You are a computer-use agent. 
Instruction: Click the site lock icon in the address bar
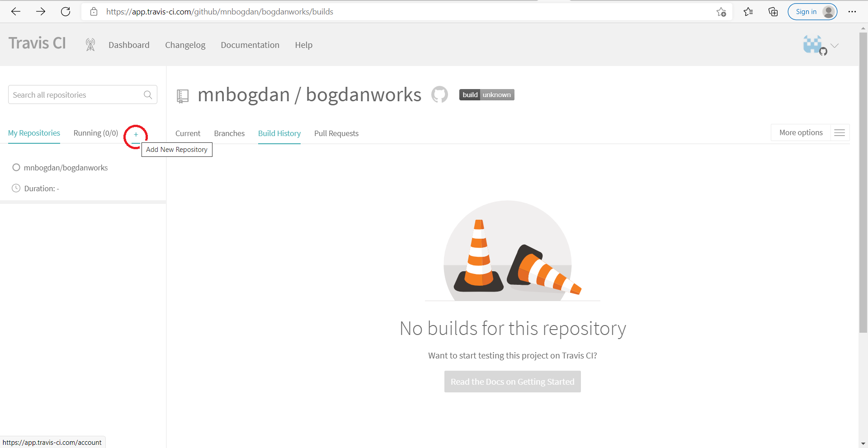(94, 12)
